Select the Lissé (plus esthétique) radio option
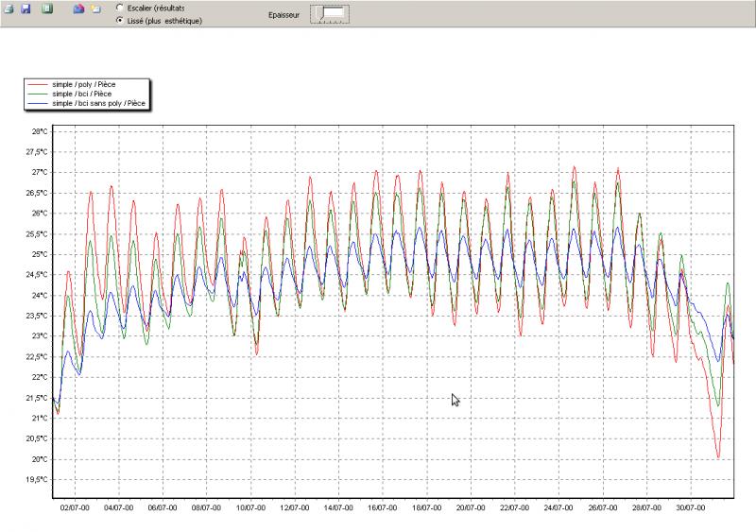The image size is (756, 532). coord(119,20)
